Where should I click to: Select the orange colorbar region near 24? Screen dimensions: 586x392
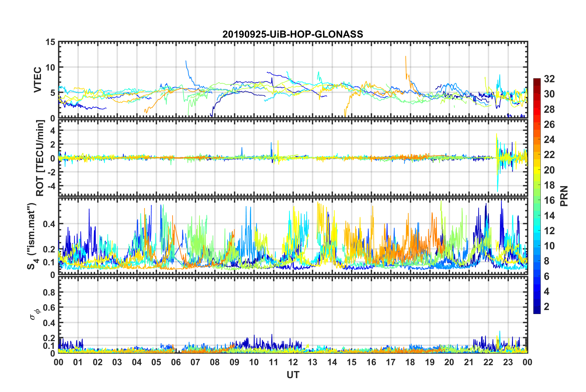pyautogui.click(x=537, y=140)
